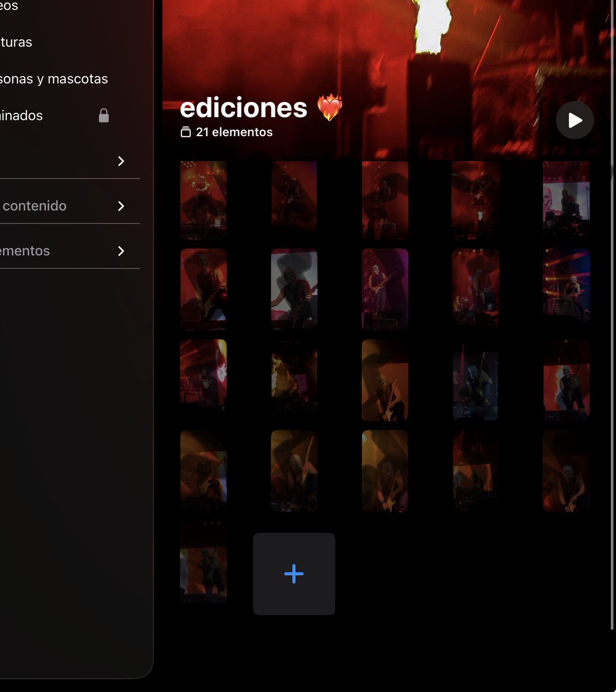Open the purple-lit guitarist thumbnail

385,289
